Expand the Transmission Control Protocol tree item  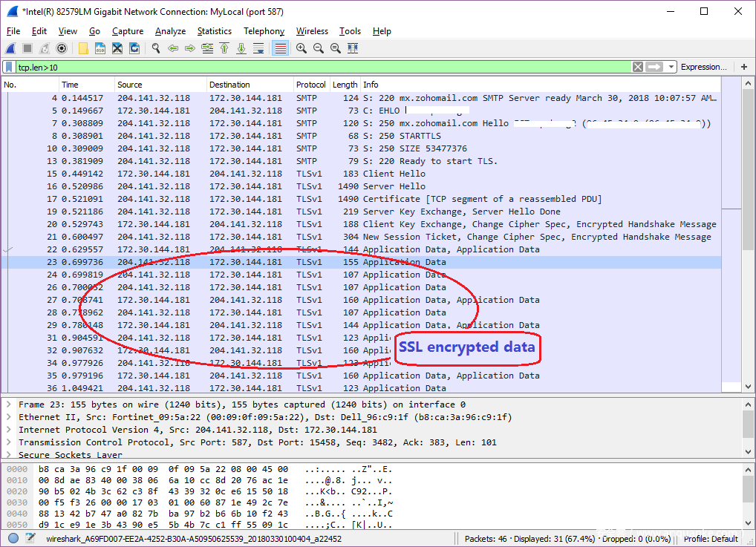pos(8,442)
